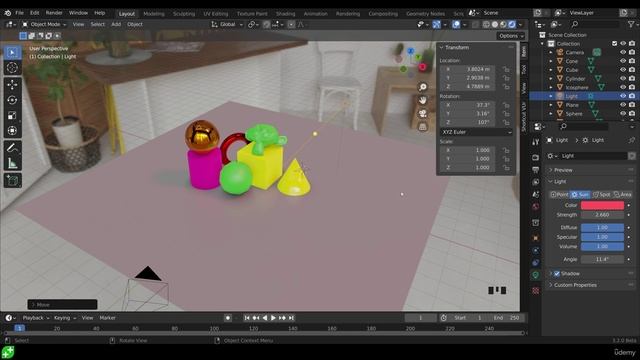
Task: Hide the Light object via eye icon
Action: point(623,96)
